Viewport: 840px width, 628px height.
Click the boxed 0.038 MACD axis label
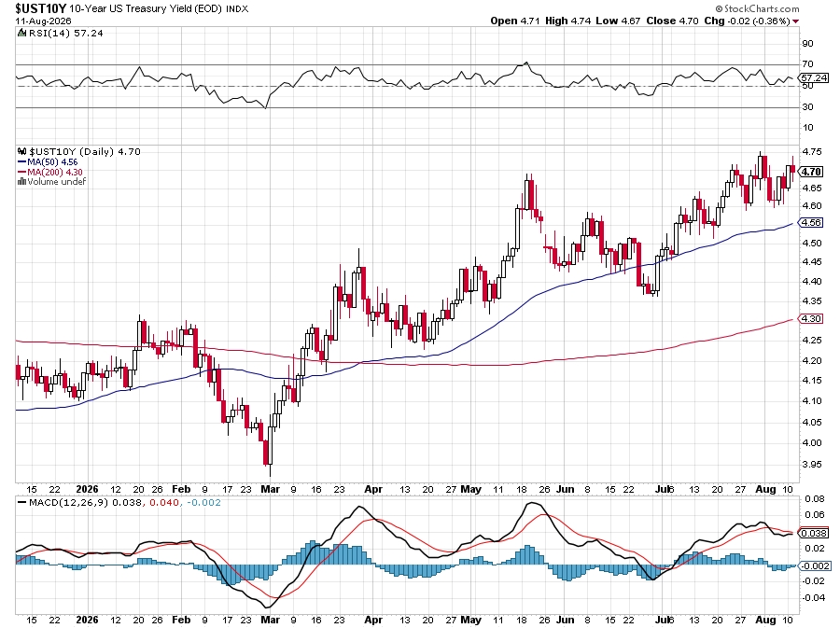(x=814, y=533)
